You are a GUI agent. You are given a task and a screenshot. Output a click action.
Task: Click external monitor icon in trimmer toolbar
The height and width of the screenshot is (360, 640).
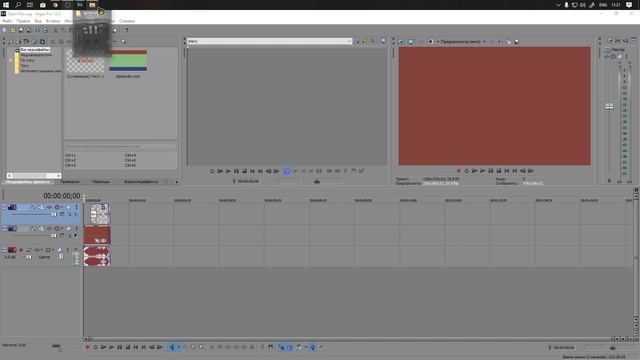[383, 41]
